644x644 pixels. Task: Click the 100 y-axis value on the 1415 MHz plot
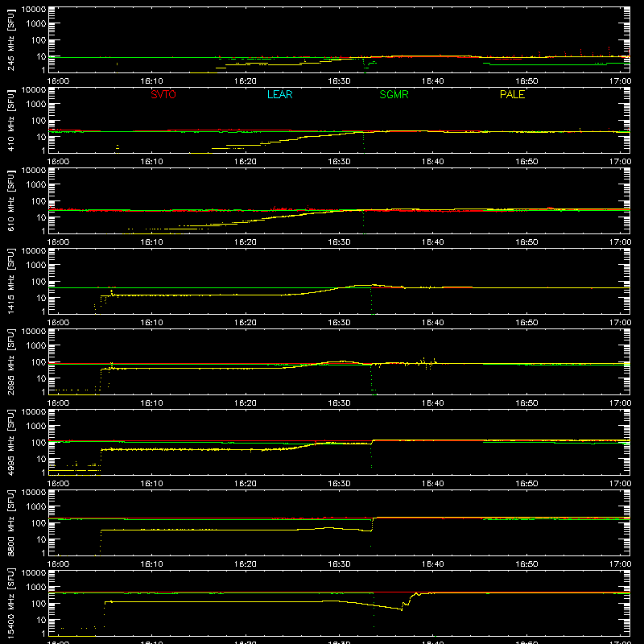tap(39, 282)
